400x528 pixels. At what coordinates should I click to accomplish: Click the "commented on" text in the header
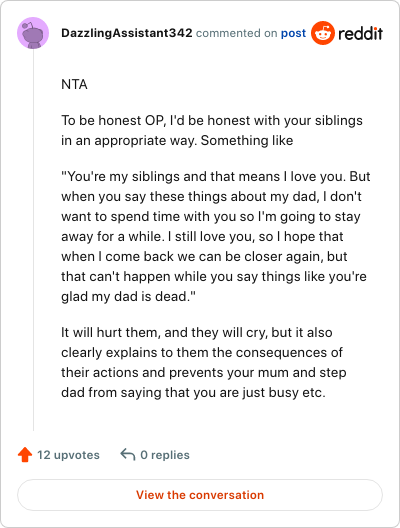pos(236,33)
